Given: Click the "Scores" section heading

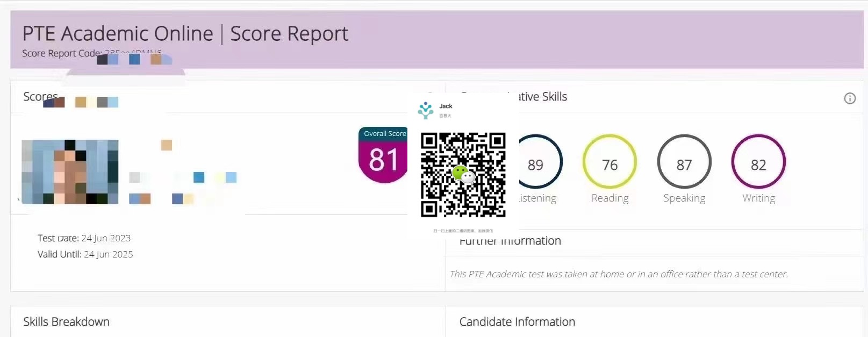Looking at the screenshot, I should coord(40,97).
